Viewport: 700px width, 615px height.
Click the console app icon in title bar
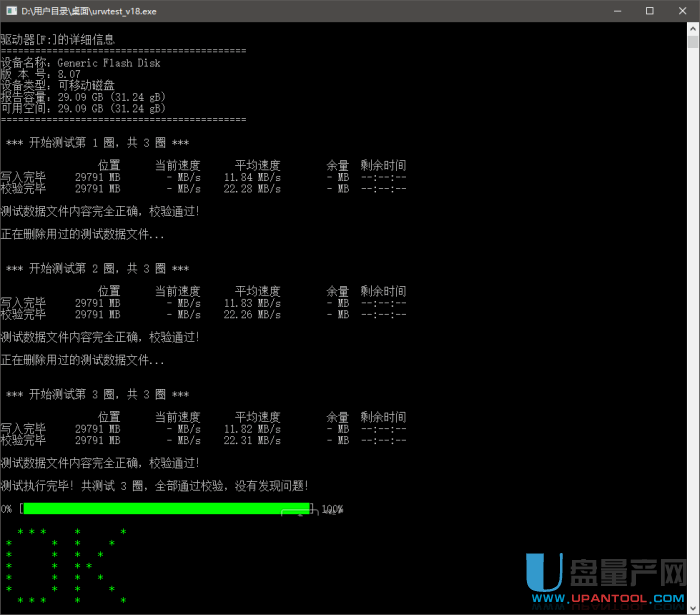click(11, 11)
